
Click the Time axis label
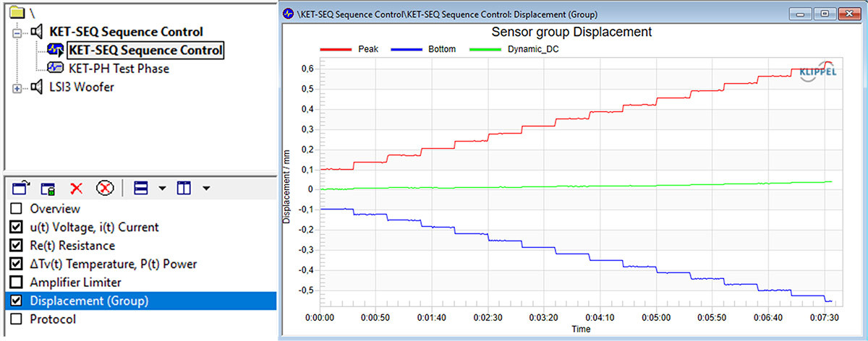click(x=581, y=329)
